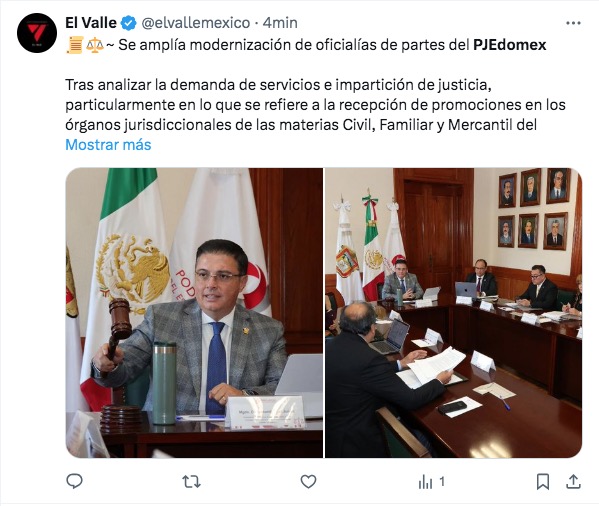Viewport: 599px width, 506px height.
Task: Repost this tweet with the retweet icon
Action: 191,482
